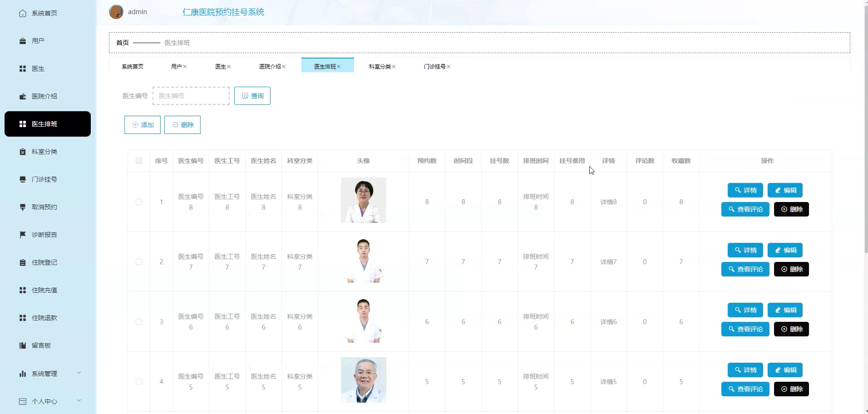The image size is (868, 414).
Task: Select the 用户 sidebar icon
Action: (22, 41)
